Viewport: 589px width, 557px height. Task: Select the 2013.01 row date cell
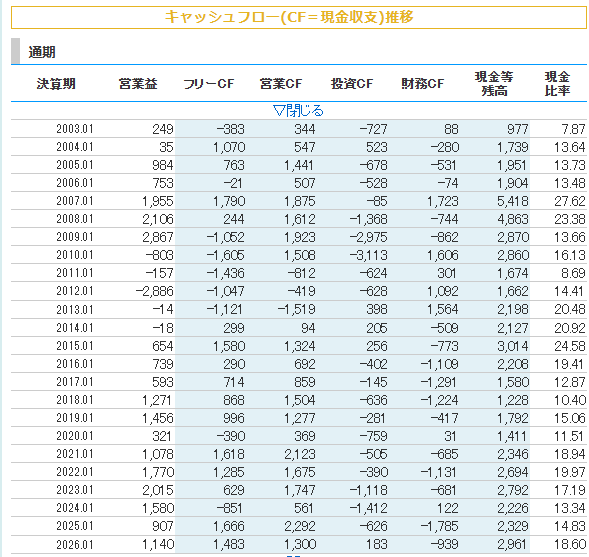pyautogui.click(x=74, y=309)
